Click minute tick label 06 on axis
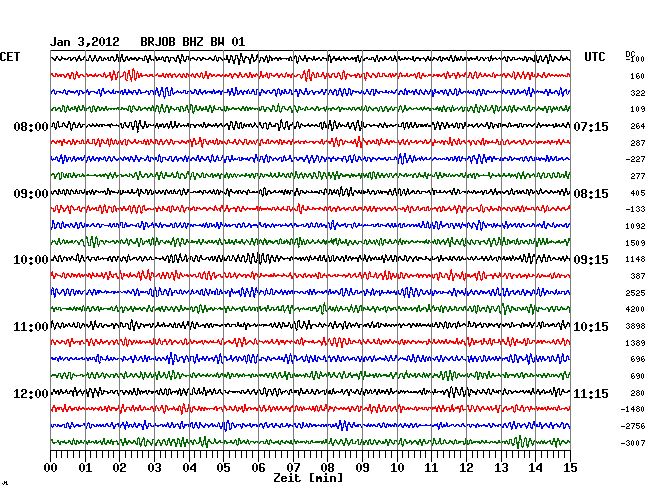This screenshot has width=650, height=494. [x=258, y=468]
